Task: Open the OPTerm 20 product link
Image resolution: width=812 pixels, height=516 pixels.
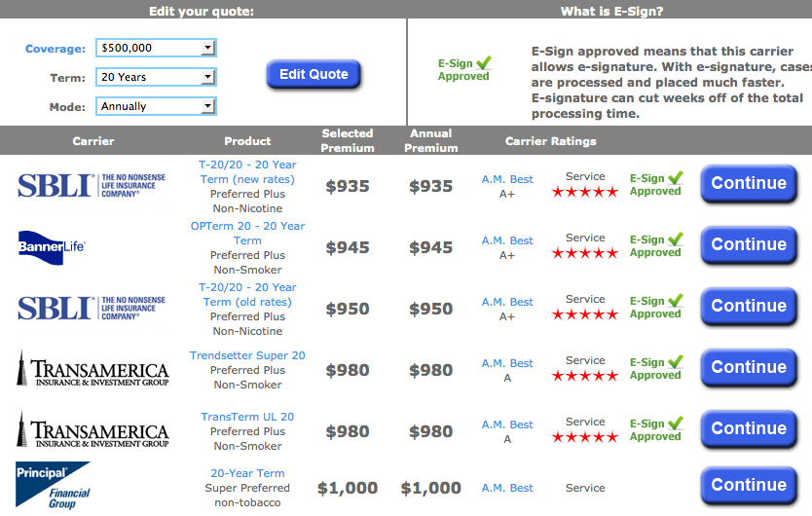Action: 247,233
